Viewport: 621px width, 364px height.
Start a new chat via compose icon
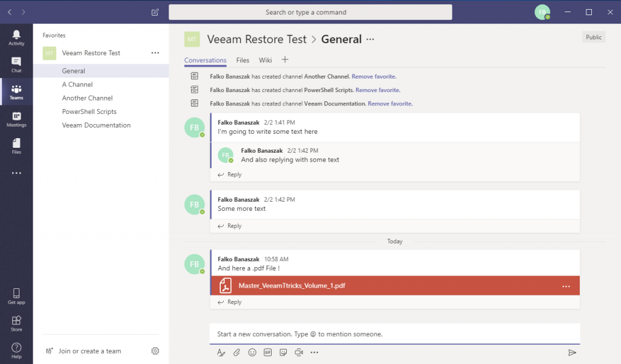pos(155,12)
